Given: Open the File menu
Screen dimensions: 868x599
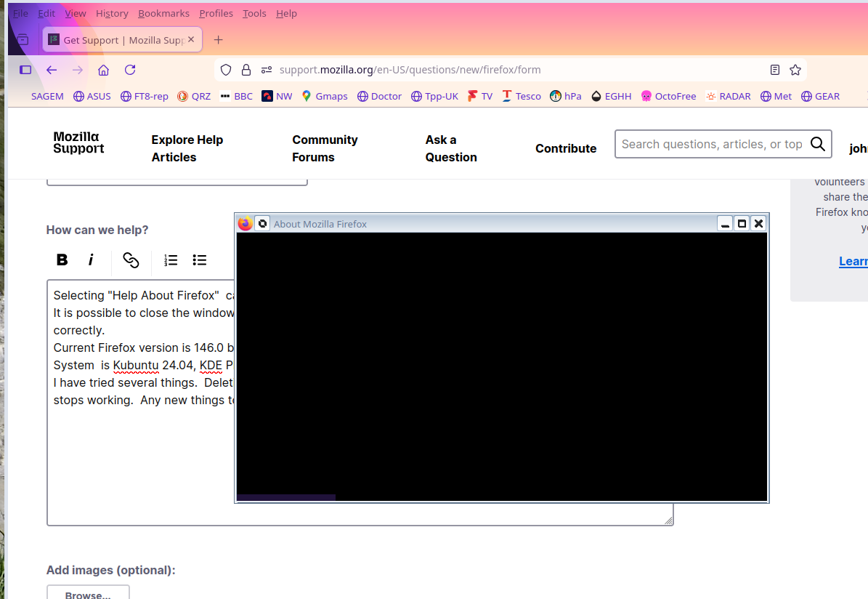Looking at the screenshot, I should (x=20, y=13).
